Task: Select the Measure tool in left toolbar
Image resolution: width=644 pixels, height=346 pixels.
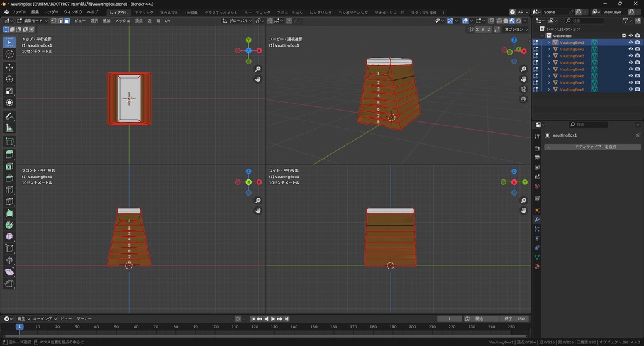Action: coord(9,128)
